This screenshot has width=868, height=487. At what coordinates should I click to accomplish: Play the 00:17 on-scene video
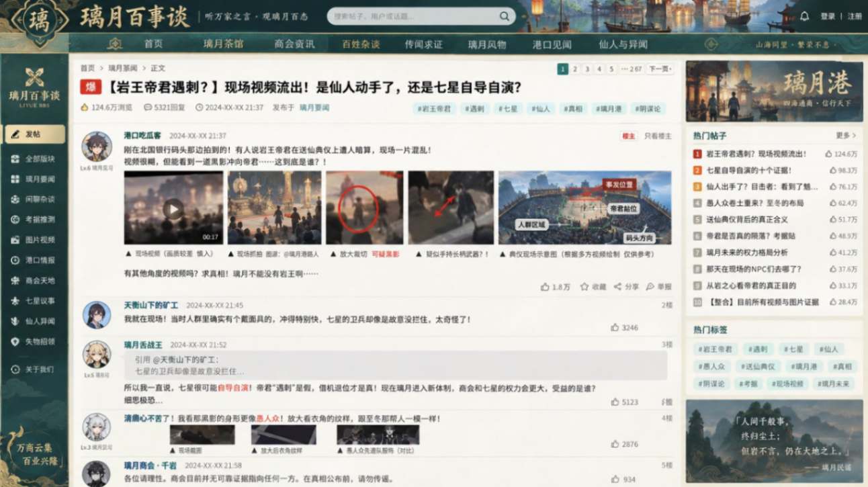pyautogui.click(x=173, y=208)
